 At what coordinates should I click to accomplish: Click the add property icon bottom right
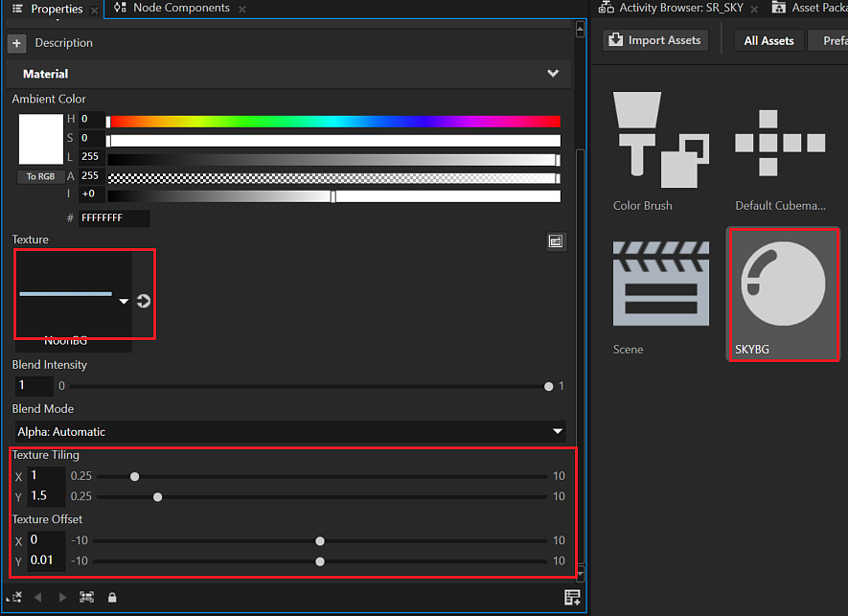(572, 598)
